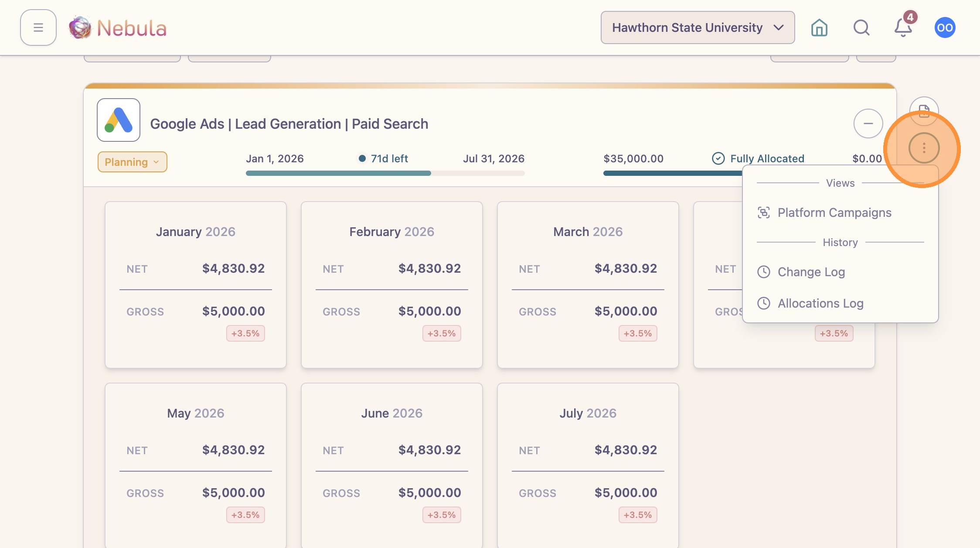Click the Allocations Log clock icon
This screenshot has height=548, width=980.
[764, 303]
